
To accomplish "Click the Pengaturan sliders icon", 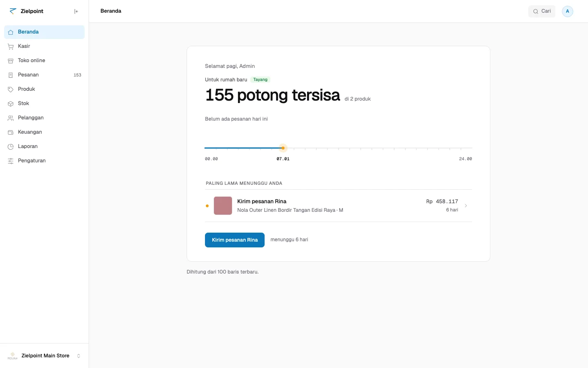I will coord(11,161).
